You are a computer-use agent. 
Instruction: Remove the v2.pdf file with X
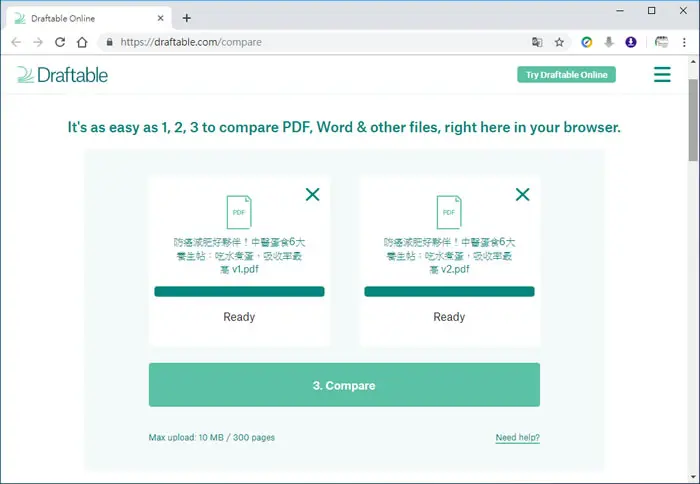tap(522, 194)
